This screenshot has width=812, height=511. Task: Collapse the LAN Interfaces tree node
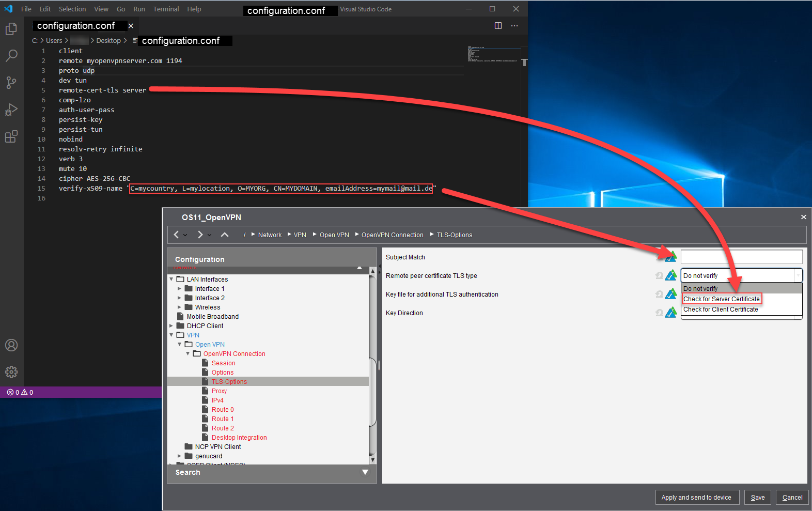(x=171, y=280)
